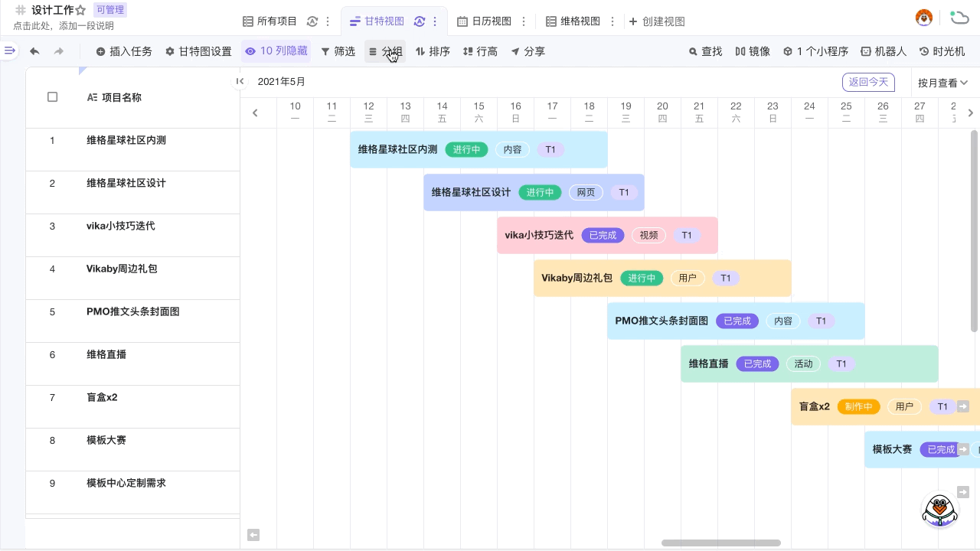
Task: Click the 查找 search tool
Action: click(705, 51)
